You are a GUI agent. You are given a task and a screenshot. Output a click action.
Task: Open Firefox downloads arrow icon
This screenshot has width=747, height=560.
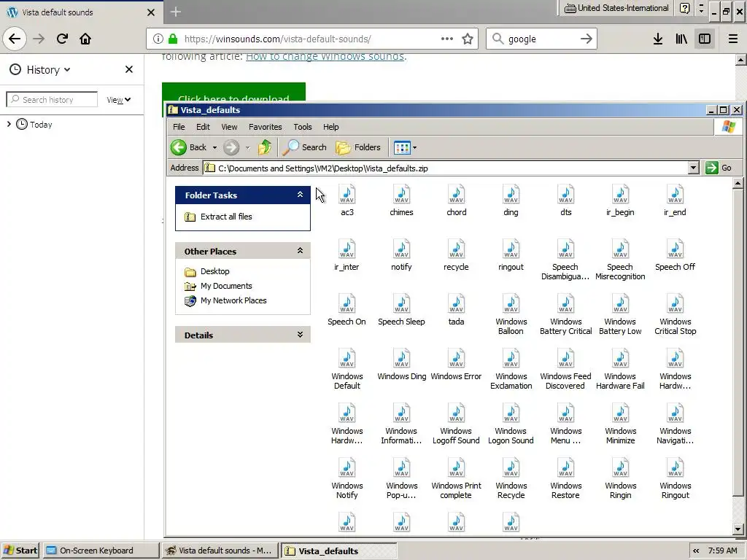(x=658, y=39)
